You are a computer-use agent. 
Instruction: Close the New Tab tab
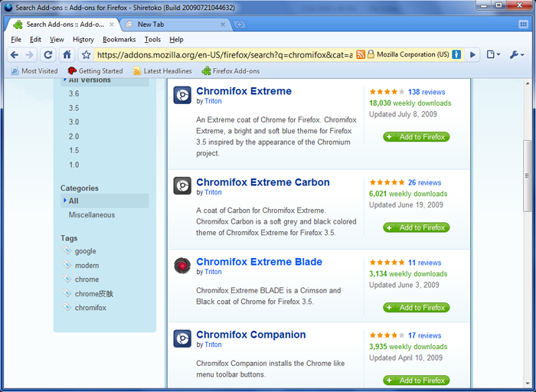click(x=223, y=24)
